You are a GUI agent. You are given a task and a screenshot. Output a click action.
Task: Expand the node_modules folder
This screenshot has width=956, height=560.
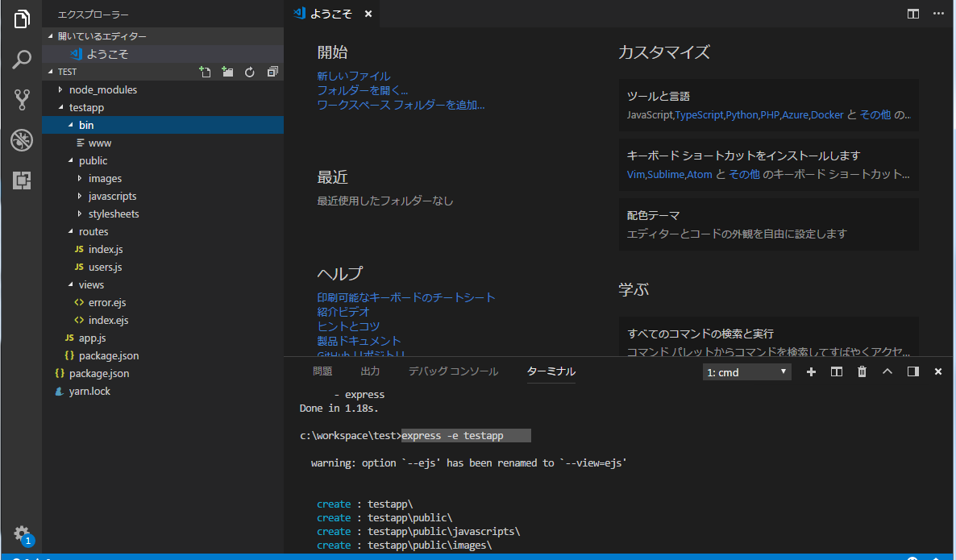tap(102, 89)
